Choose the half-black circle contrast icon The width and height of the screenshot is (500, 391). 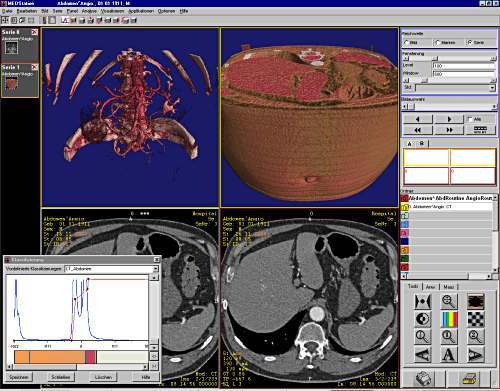coord(422,319)
